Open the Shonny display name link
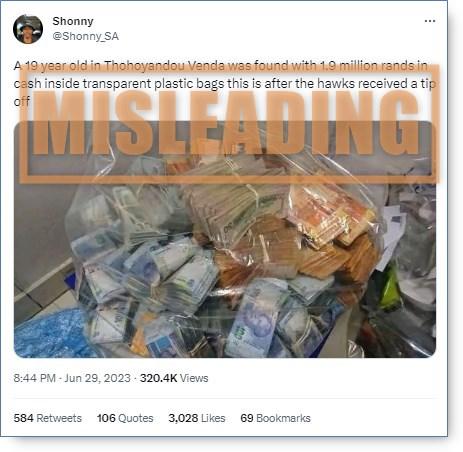The image size is (463, 452). point(73,21)
